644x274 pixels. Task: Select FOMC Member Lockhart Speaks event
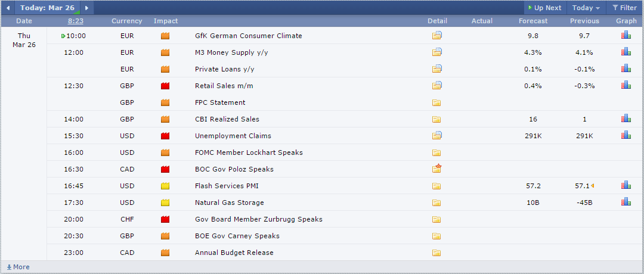[249, 152]
